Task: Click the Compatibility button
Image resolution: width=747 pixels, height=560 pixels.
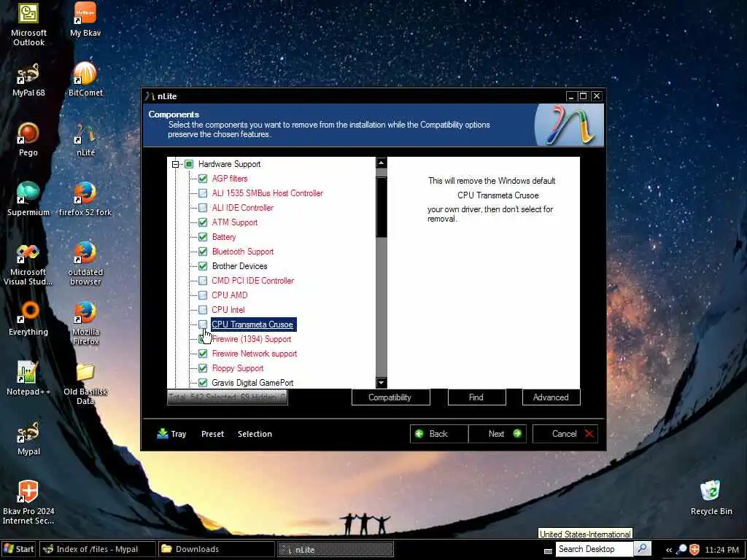Action: [391, 397]
